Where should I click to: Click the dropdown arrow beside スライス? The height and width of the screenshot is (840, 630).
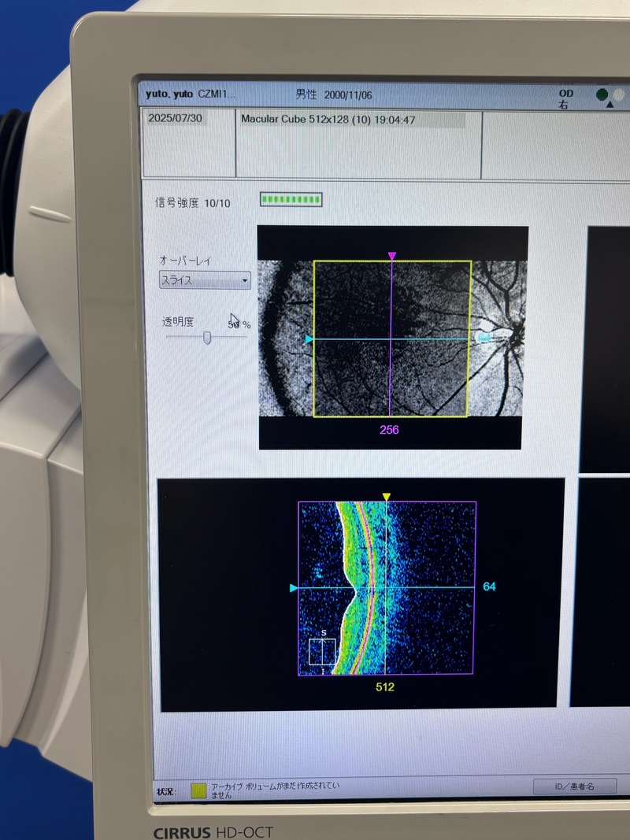245,280
